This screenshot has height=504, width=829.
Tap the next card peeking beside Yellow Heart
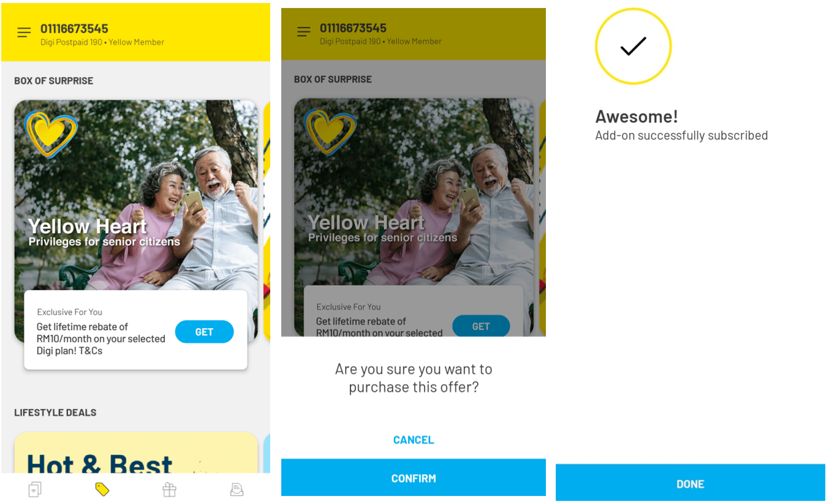pyautogui.click(x=267, y=222)
